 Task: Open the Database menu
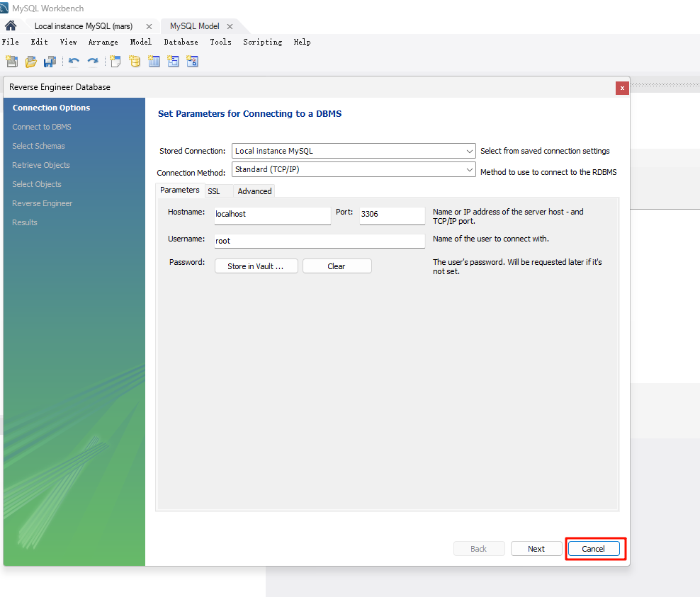[x=181, y=42]
